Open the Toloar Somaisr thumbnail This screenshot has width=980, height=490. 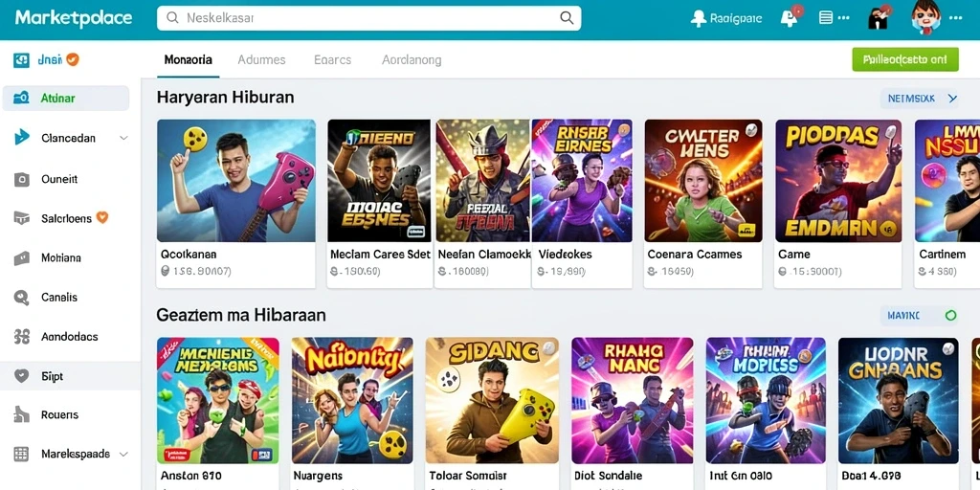click(493, 401)
